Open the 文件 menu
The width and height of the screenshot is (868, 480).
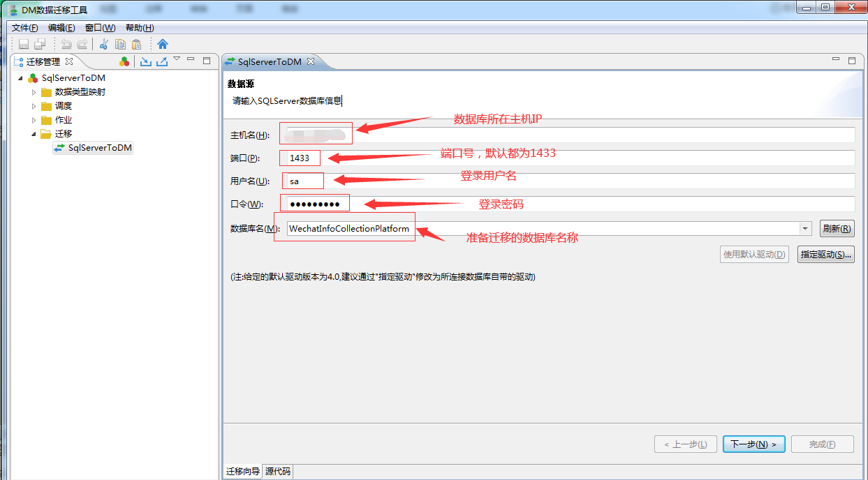pos(24,27)
